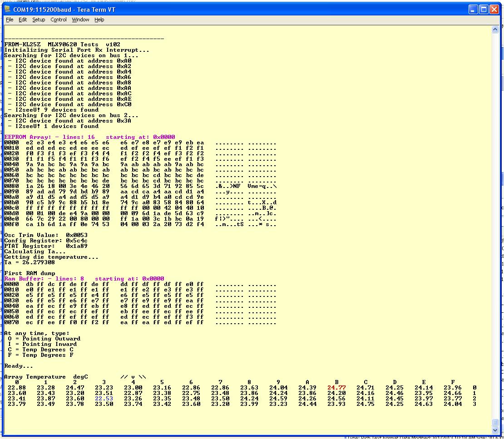This screenshot has height=439, width=504.
Task: Open the Window menu
Action: pos(80,20)
